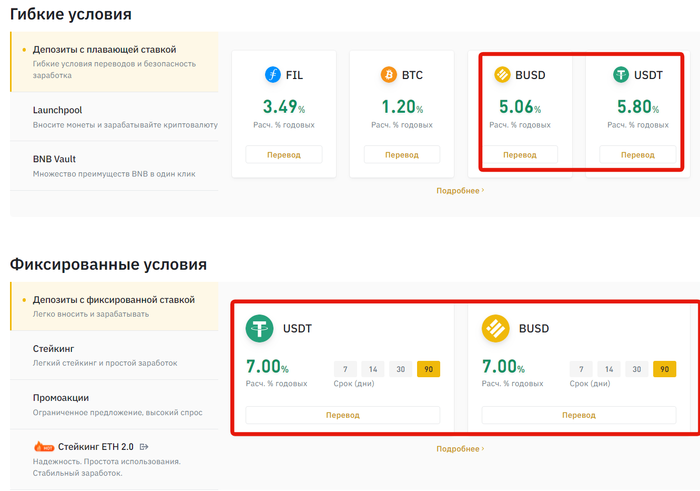This screenshot has width=700, height=491.
Task: Expand Подробнее under fixed deposit cards
Action: (x=460, y=449)
